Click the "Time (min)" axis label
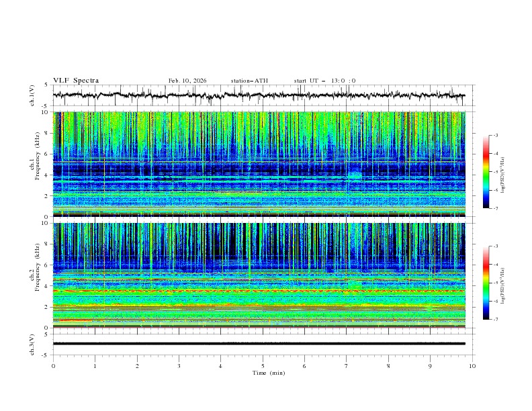The image size is (532, 411). 269,373
